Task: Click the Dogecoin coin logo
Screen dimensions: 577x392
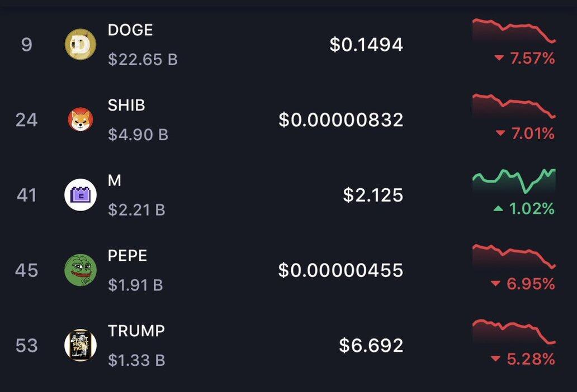Action: [x=81, y=45]
